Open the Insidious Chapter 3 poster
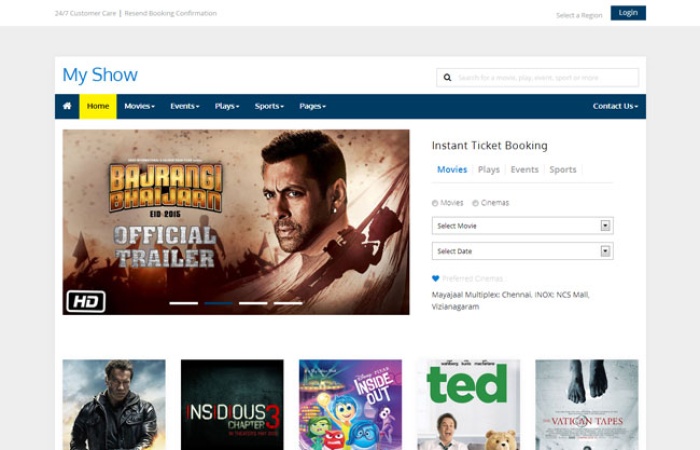The height and width of the screenshot is (450, 700). tap(232, 404)
